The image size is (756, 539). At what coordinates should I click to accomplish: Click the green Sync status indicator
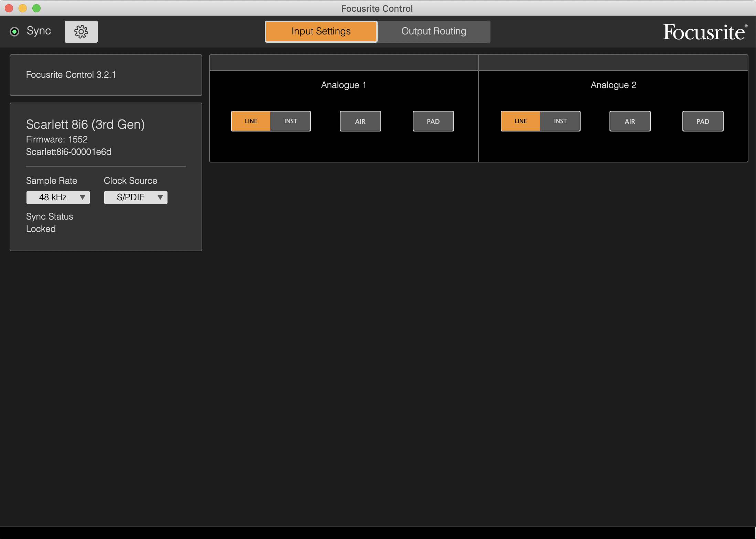tap(14, 32)
